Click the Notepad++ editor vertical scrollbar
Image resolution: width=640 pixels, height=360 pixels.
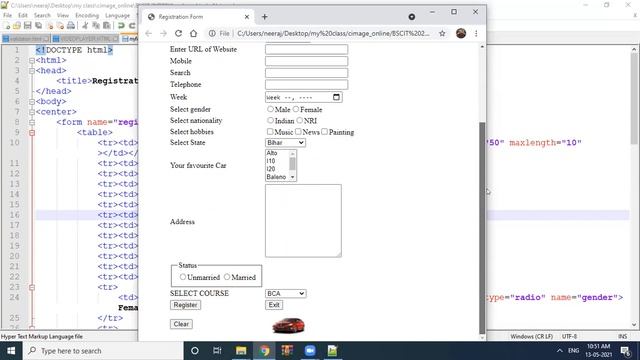pos(634,98)
